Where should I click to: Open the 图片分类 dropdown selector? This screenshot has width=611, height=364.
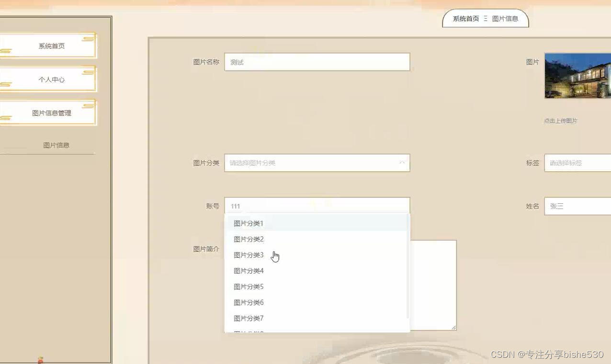(317, 163)
